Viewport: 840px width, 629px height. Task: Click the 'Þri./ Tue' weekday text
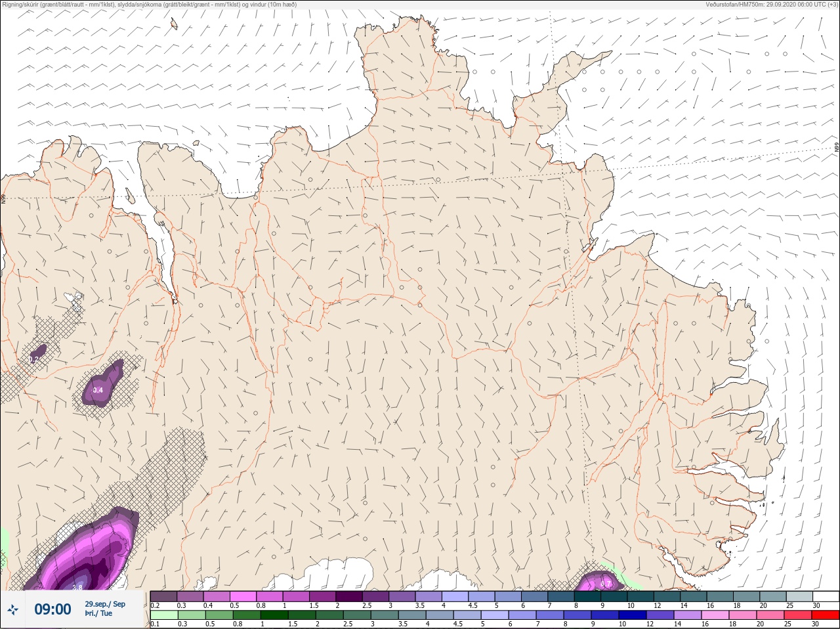click(98, 613)
